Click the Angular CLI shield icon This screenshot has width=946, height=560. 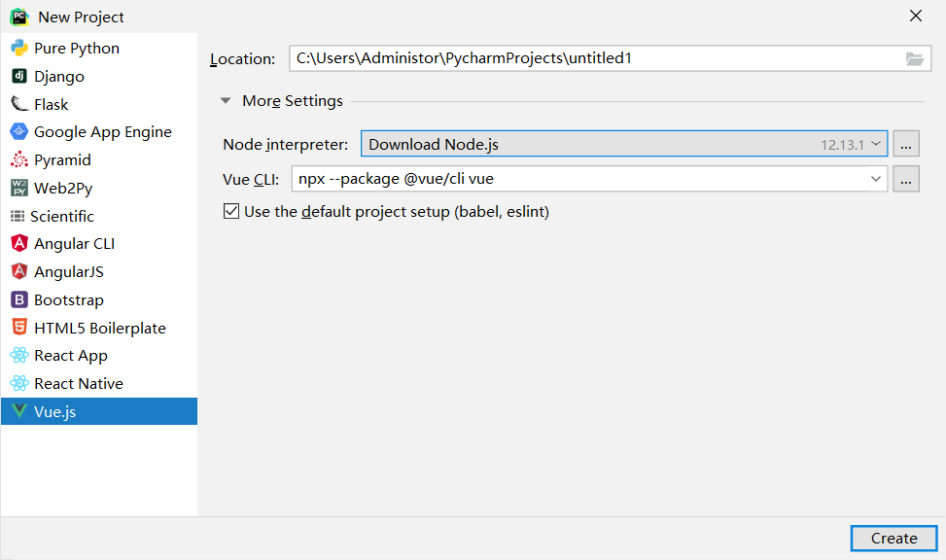19,243
